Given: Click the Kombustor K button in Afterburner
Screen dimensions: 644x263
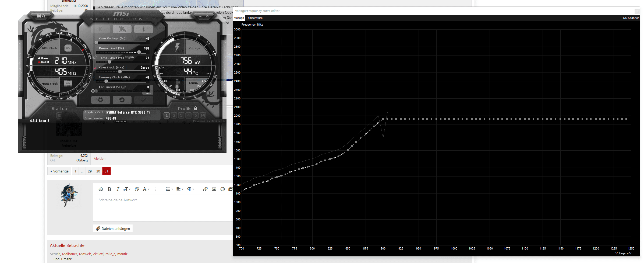Looking at the screenshot, I should tap(100, 29).
